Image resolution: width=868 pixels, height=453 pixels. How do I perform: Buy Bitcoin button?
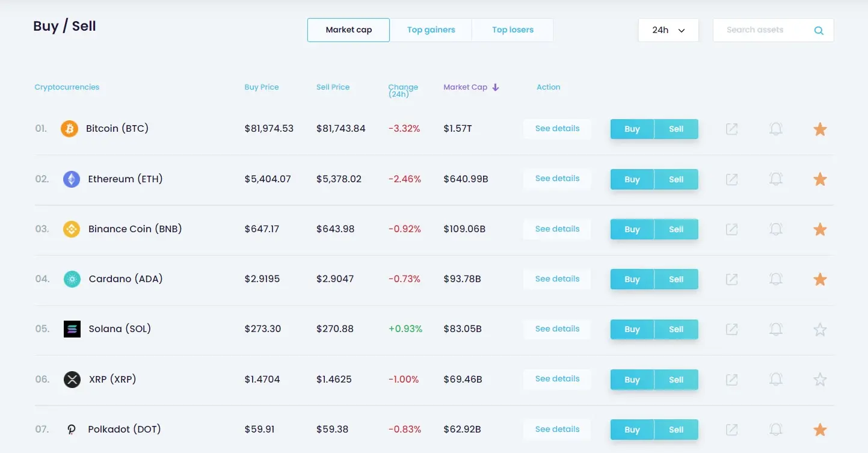[632, 129]
